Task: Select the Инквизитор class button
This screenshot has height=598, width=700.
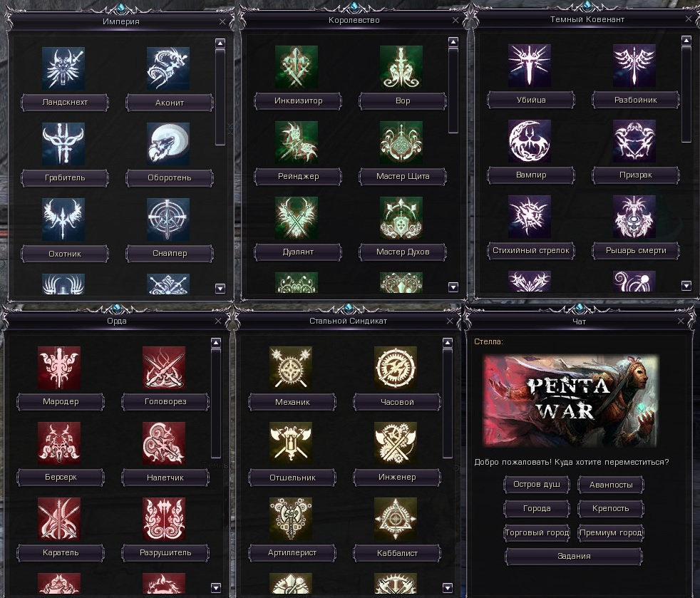Action: pos(298,101)
